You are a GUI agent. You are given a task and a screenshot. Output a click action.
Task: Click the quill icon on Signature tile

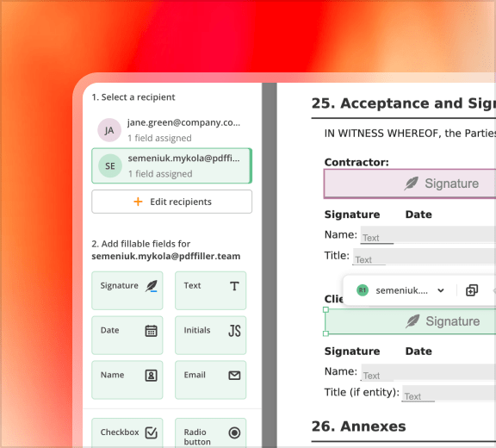(x=152, y=286)
